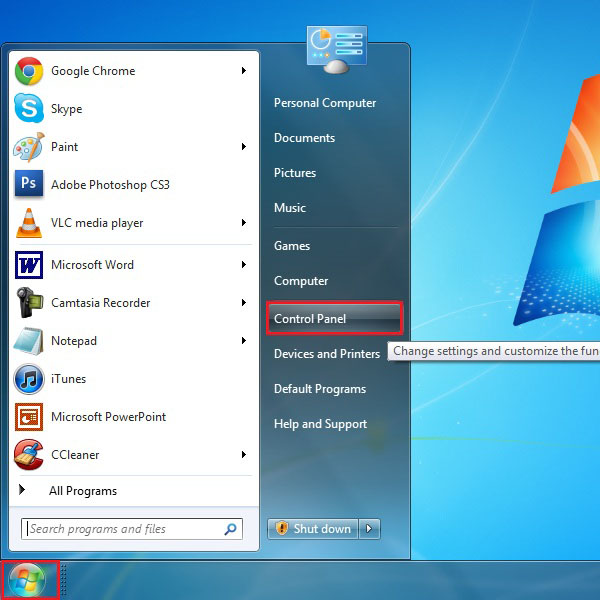
Task: Click the taskbar grip handle beside Start
Action: [x=64, y=580]
